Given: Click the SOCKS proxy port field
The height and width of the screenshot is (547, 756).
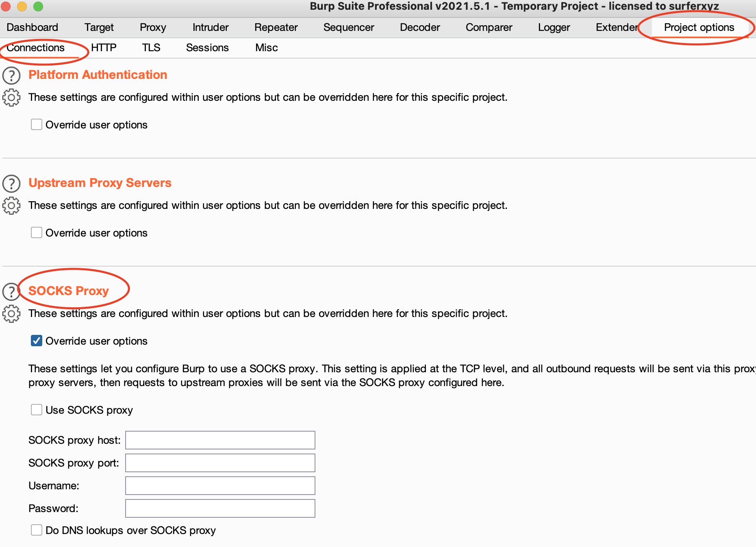Looking at the screenshot, I should coord(220,463).
